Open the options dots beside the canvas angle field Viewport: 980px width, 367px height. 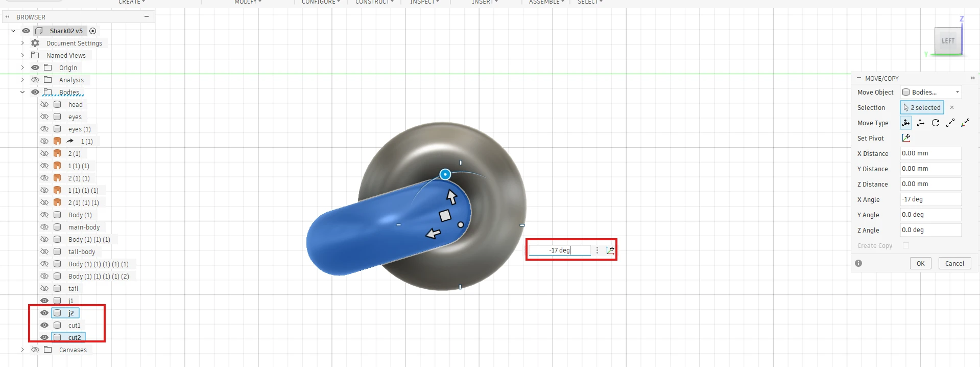pyautogui.click(x=597, y=250)
